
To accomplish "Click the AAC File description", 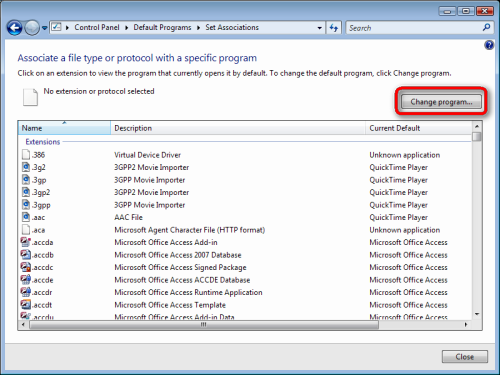I will (x=128, y=217).
